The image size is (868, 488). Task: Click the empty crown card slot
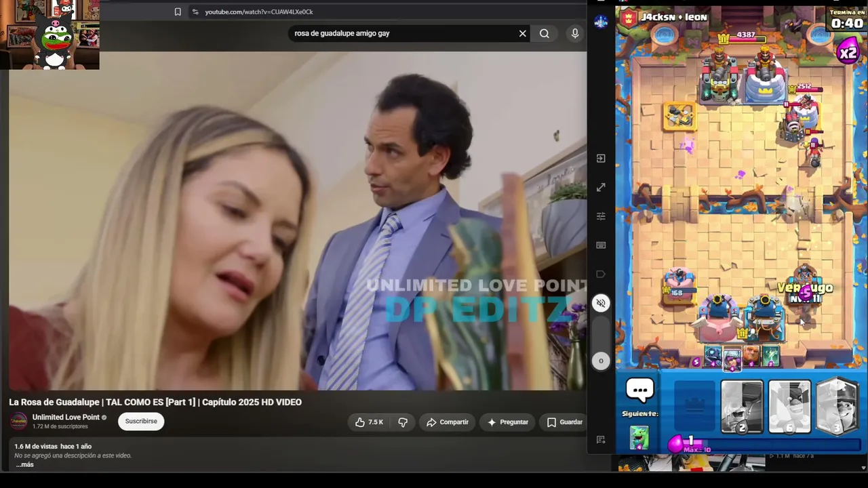point(694,407)
